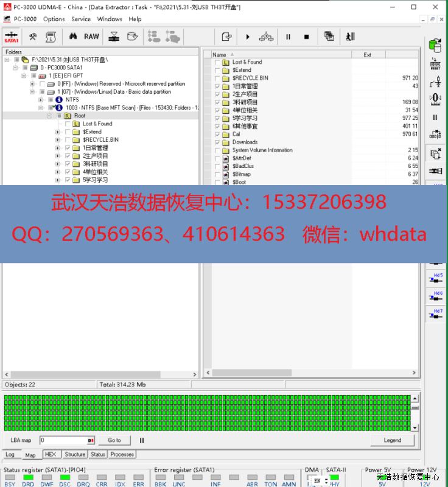Expand the Microsoft reserved partition node
This screenshot has width=448, height=487.
click(x=32, y=84)
